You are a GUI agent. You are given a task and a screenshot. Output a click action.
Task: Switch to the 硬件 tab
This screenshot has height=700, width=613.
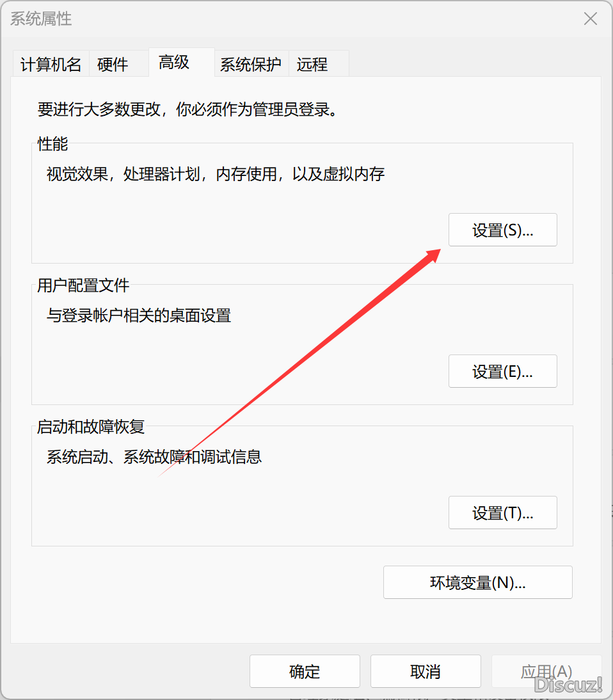[111, 64]
